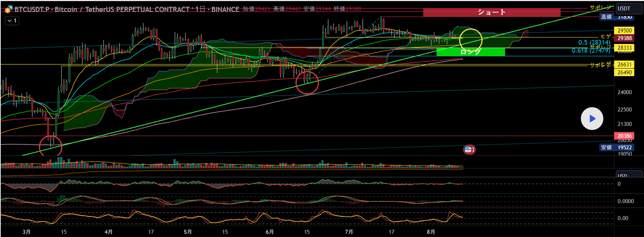Click the 高値 31850 high price label
Viewport: 644px width, 237px height.
tap(616, 17)
